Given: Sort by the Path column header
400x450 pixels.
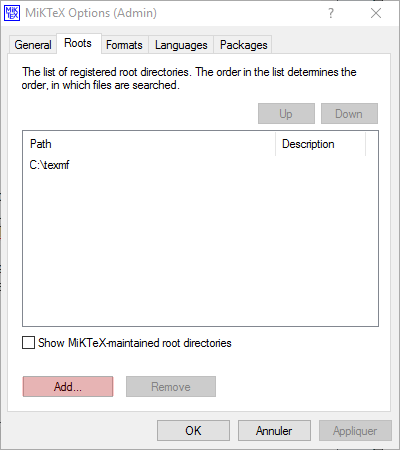Looking at the screenshot, I should tap(149, 144).
